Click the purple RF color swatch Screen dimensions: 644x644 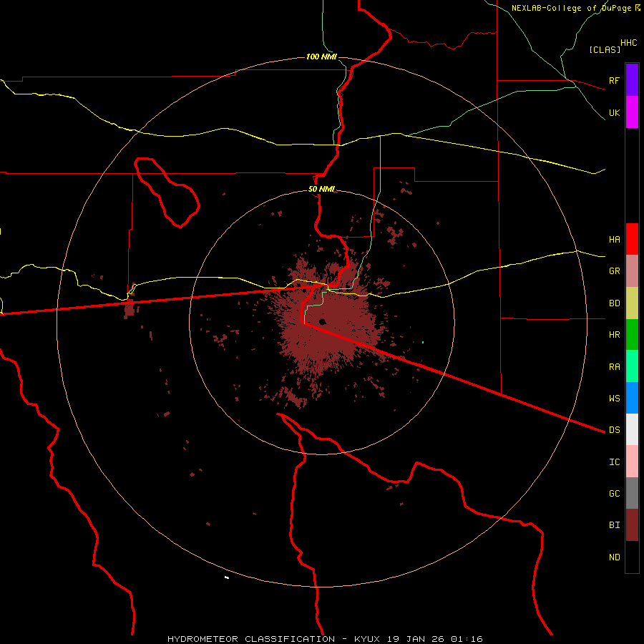click(x=632, y=79)
